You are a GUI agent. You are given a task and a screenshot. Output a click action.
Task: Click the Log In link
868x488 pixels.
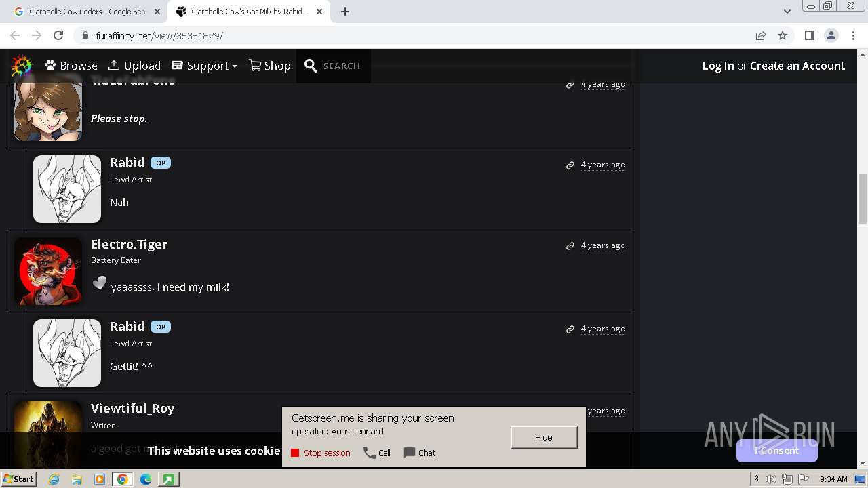[x=718, y=66]
